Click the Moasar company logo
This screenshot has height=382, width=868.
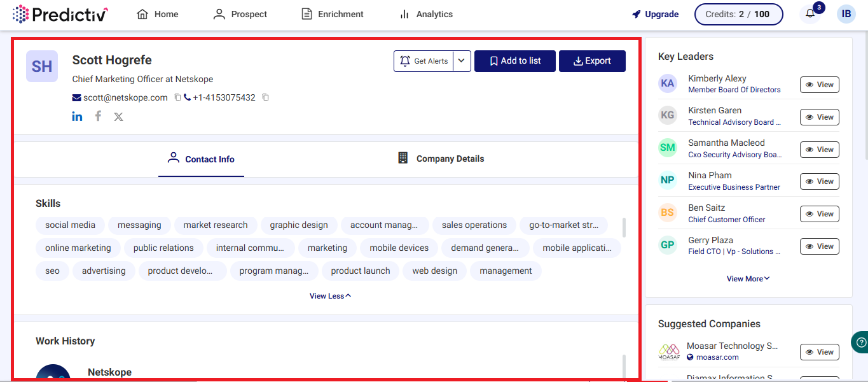point(669,351)
